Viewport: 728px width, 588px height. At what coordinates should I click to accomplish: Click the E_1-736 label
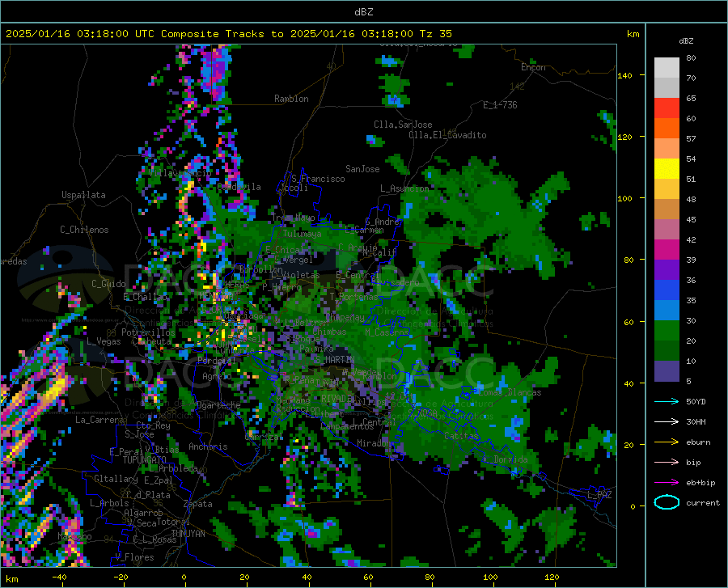tap(500, 105)
